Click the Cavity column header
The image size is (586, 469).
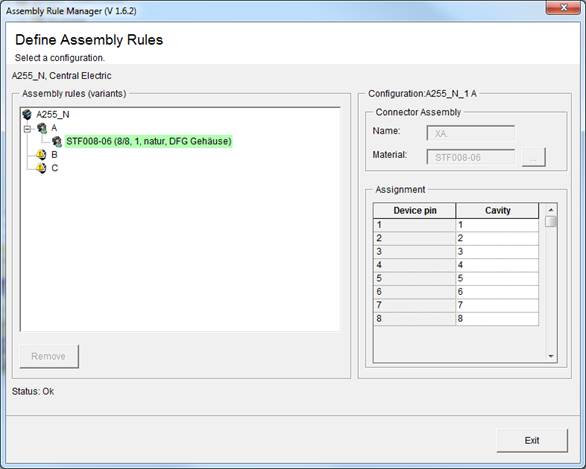[497, 211]
